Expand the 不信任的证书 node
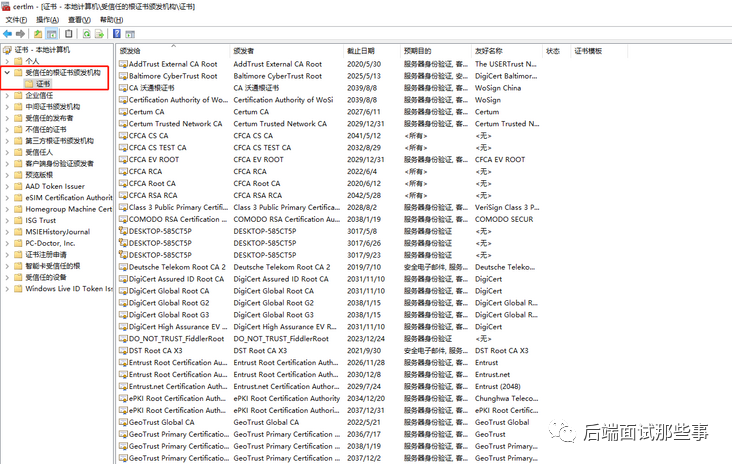732x464 pixels. pyautogui.click(x=7, y=129)
